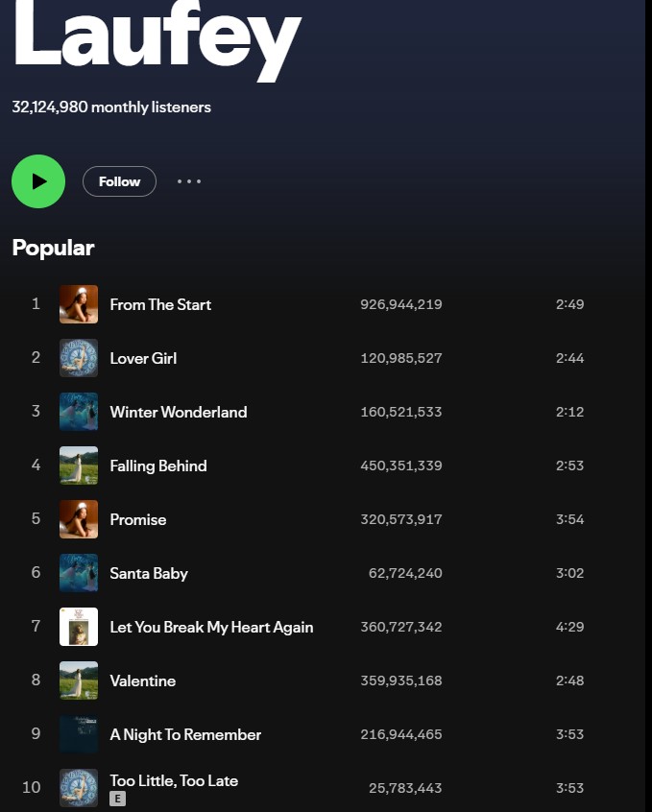Viewport: 652px width, 812px height.
Task: Click play count 926,944,219
Action: (401, 304)
